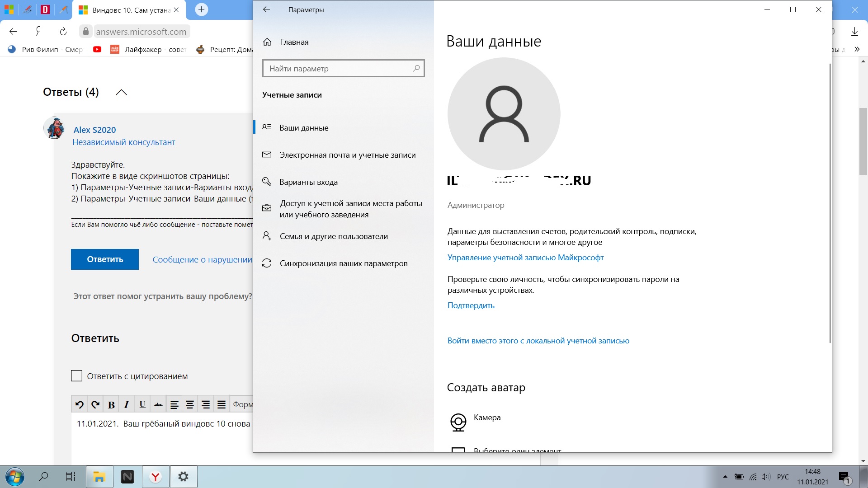Toggle strikethrough formatting in reply editor
The height and width of the screenshot is (488, 868).
click(x=158, y=404)
